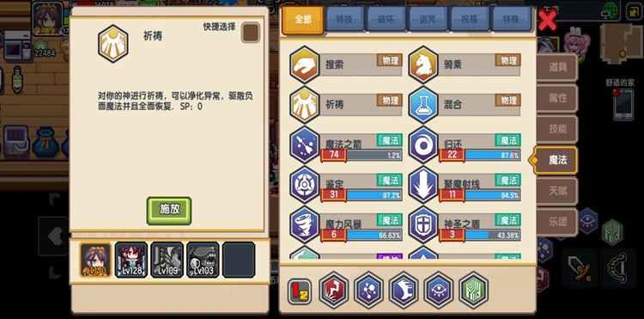Click the eye icon in hotbar
644x319 pixels.
coord(439,291)
